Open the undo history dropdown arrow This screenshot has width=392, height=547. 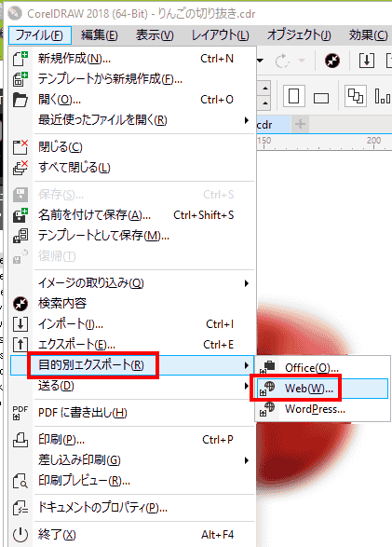[260, 61]
